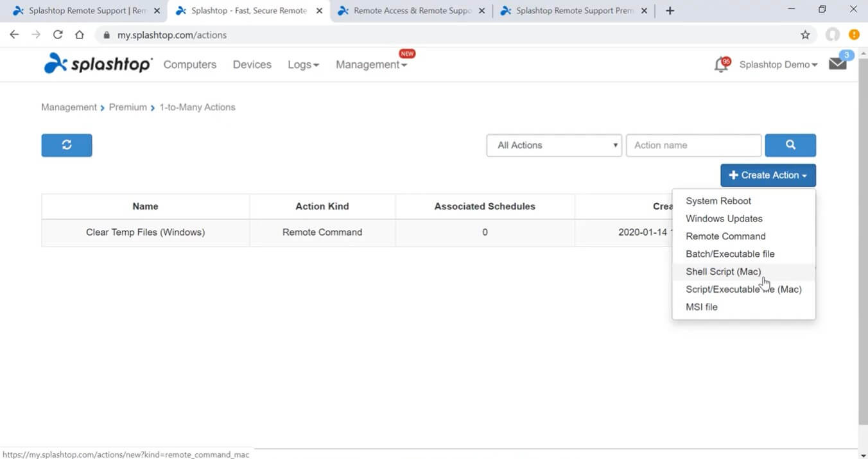Viewport: 868px width, 459px height.
Task: Go back with browser back arrow
Action: click(14, 35)
